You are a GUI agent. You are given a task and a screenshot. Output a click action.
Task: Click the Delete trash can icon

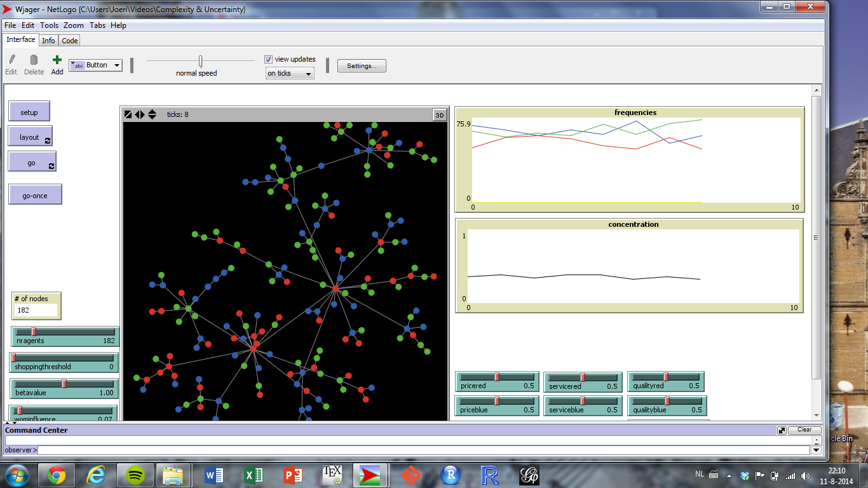pyautogui.click(x=34, y=60)
